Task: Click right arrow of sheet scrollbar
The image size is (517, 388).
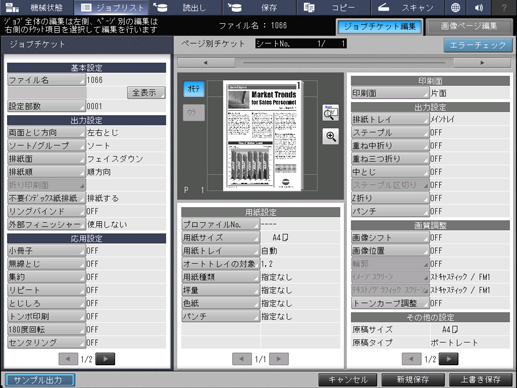Action: (x=482, y=63)
